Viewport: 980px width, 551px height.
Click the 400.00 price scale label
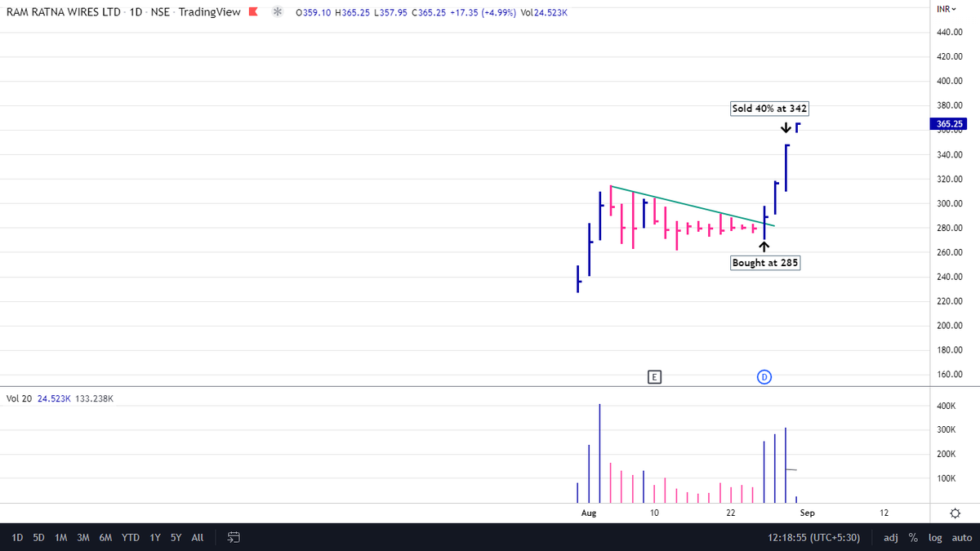[950, 81]
